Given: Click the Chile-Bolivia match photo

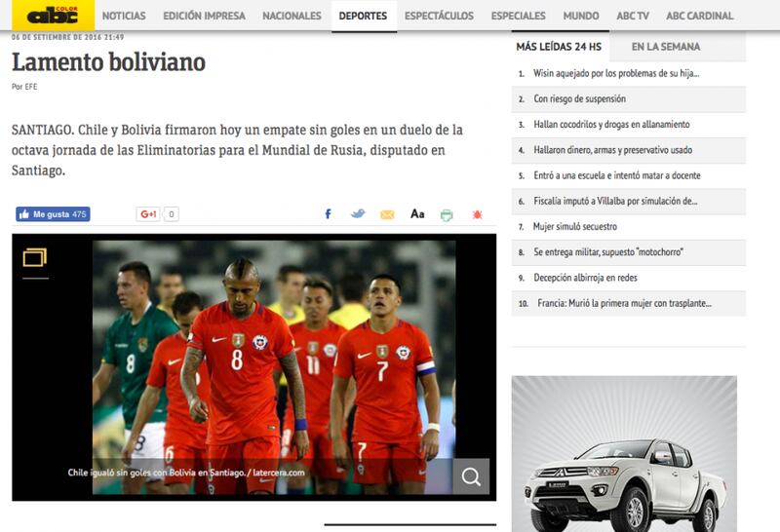Looking at the screenshot, I should (x=274, y=367).
